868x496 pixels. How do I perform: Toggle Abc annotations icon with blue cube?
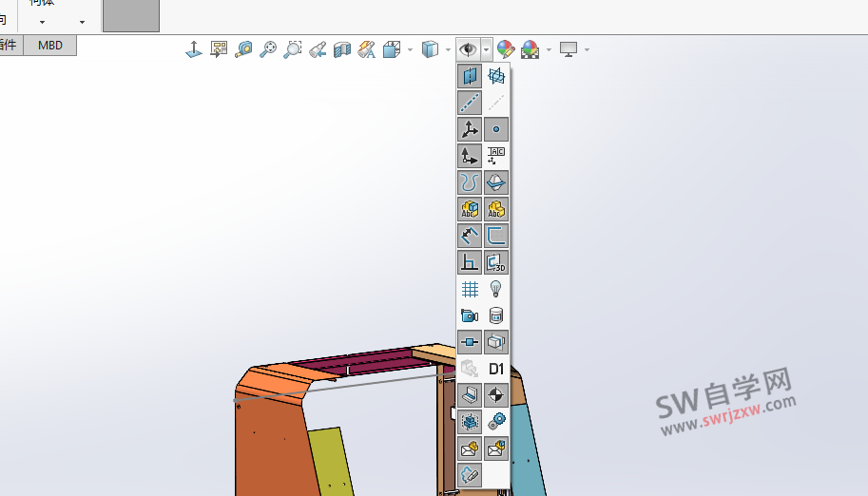tap(470, 209)
